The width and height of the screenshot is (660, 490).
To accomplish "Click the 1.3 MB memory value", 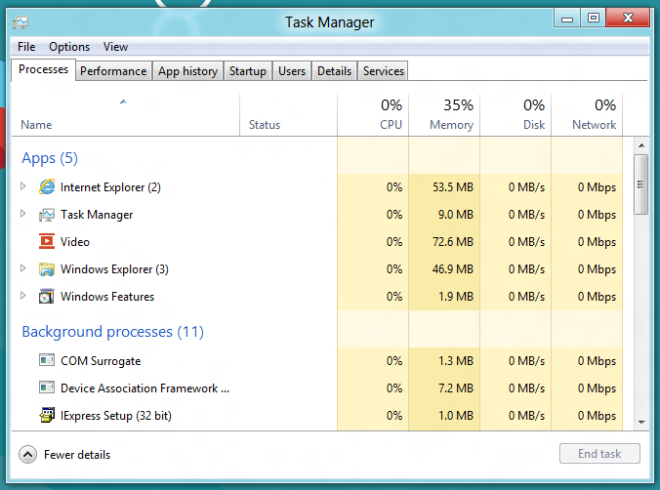I will click(456, 361).
